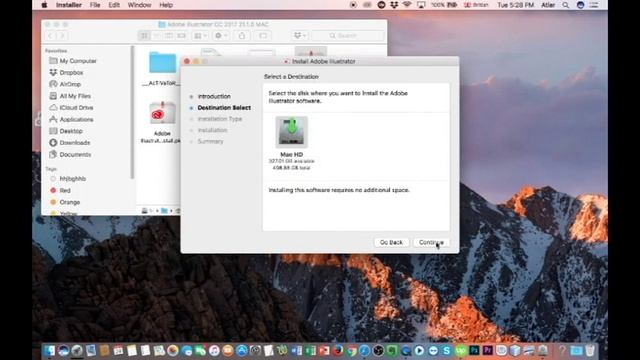Image resolution: width=640 pixels, height=360 pixels.
Task: Switch the Finder window to cover flow view
Action: coord(182,36)
